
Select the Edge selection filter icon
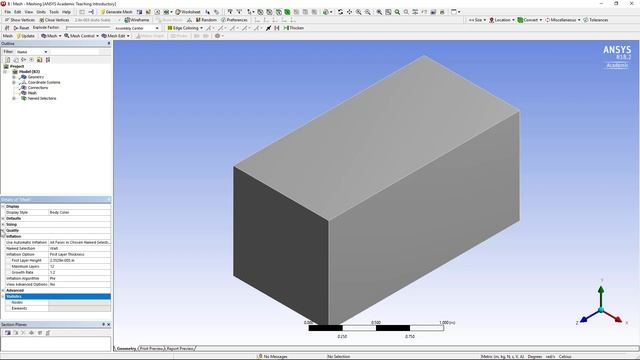pyautogui.click(x=269, y=12)
